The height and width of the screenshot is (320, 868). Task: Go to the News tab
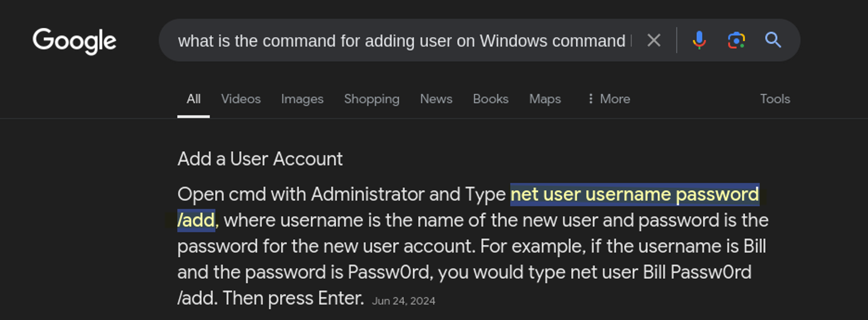pyautogui.click(x=436, y=99)
